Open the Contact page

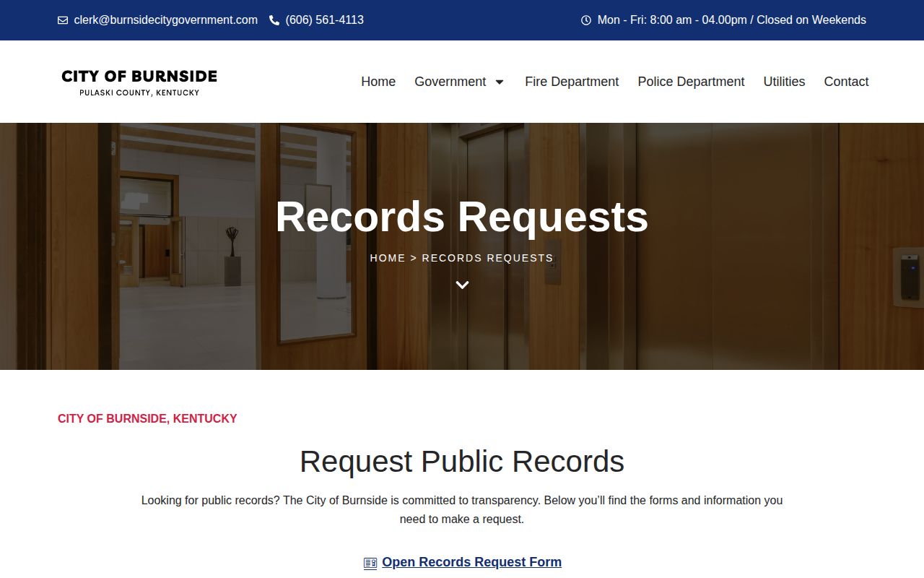pyautogui.click(x=846, y=82)
